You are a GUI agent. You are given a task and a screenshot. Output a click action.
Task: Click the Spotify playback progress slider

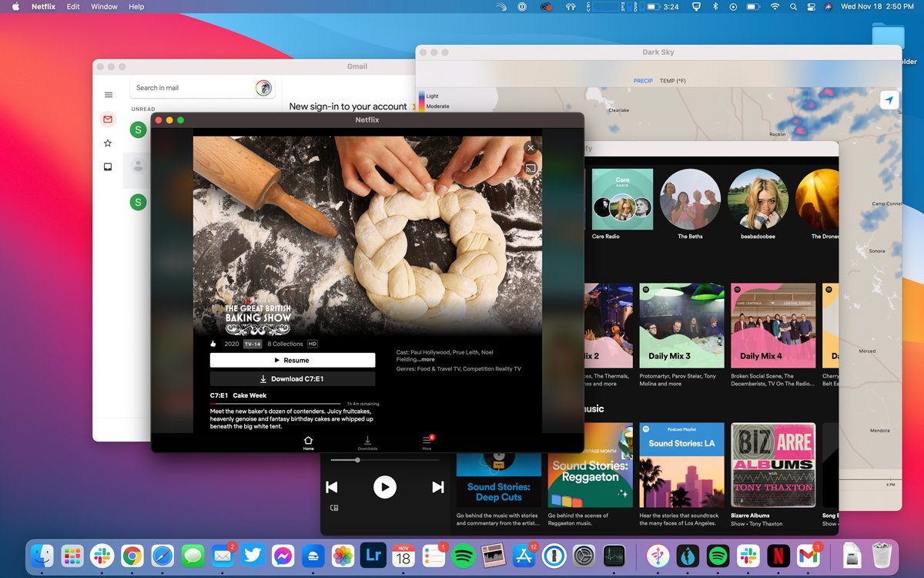(x=385, y=460)
